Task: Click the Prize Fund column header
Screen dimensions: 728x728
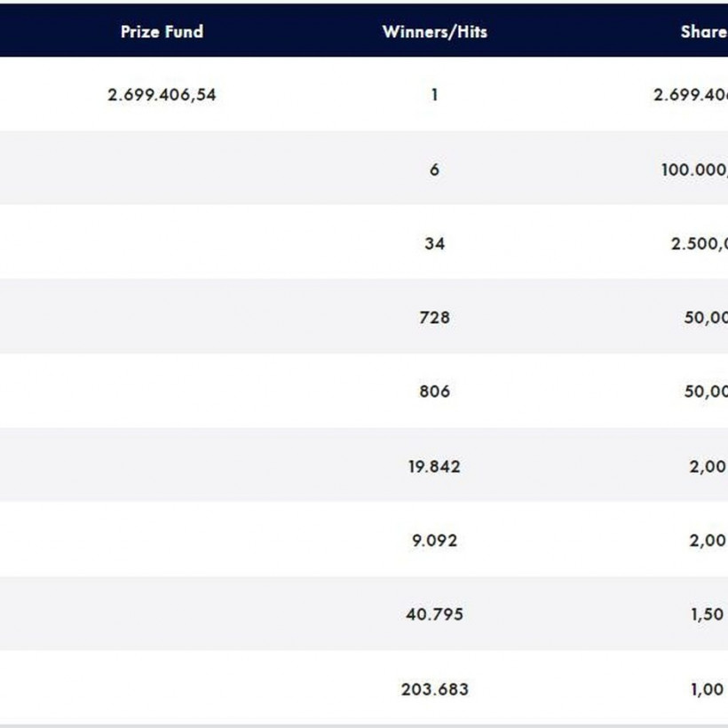Action: coord(162,32)
